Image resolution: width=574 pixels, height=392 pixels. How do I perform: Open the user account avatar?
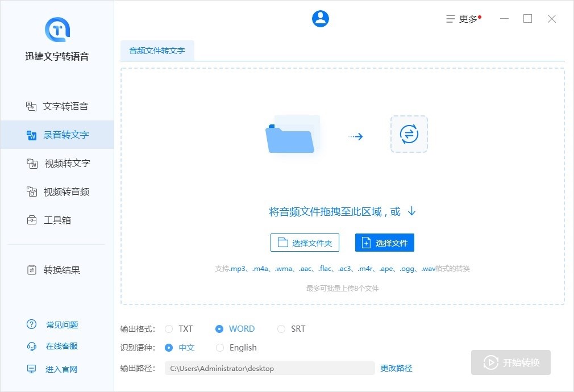(x=320, y=18)
